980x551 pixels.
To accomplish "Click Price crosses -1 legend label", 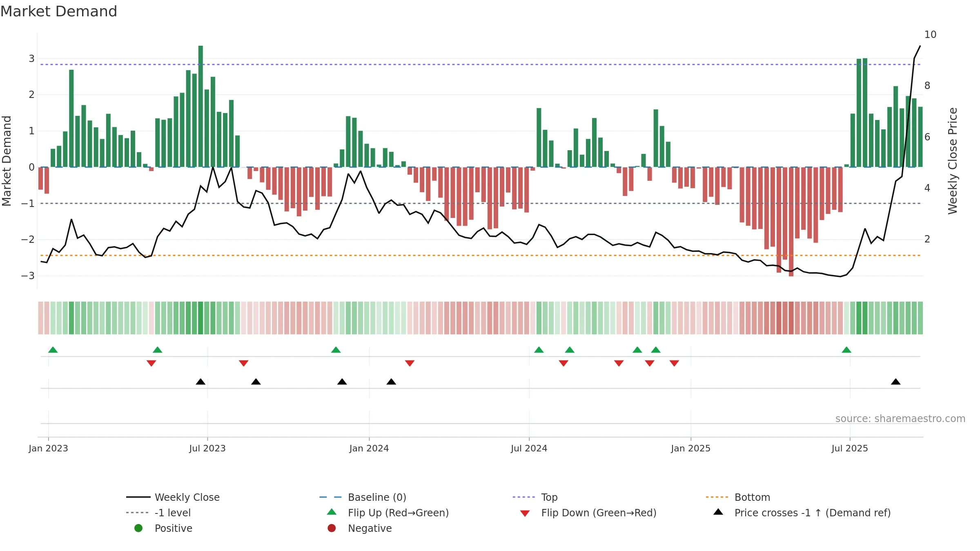I will click(813, 513).
